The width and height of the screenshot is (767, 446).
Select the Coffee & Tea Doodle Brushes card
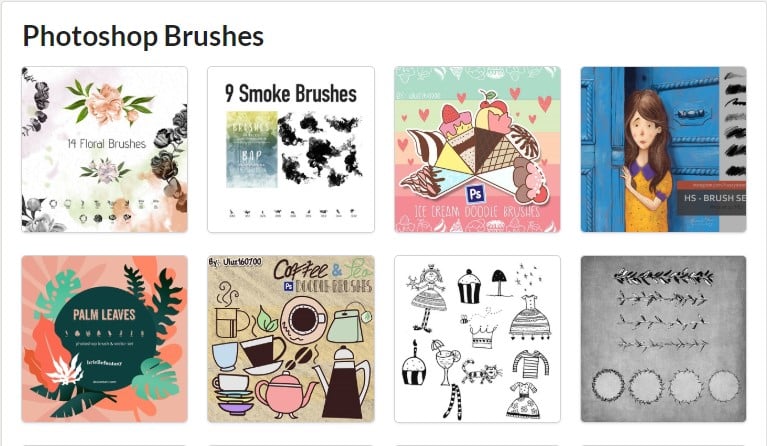(291, 339)
